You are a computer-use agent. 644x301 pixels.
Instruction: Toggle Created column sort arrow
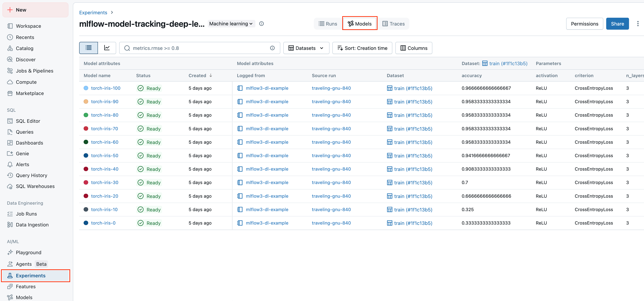(211, 75)
